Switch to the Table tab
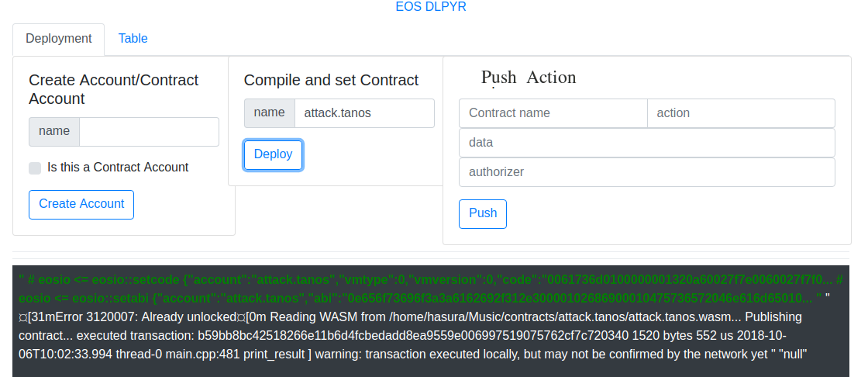Screen dimensions: 868x377 pyautogui.click(x=133, y=39)
